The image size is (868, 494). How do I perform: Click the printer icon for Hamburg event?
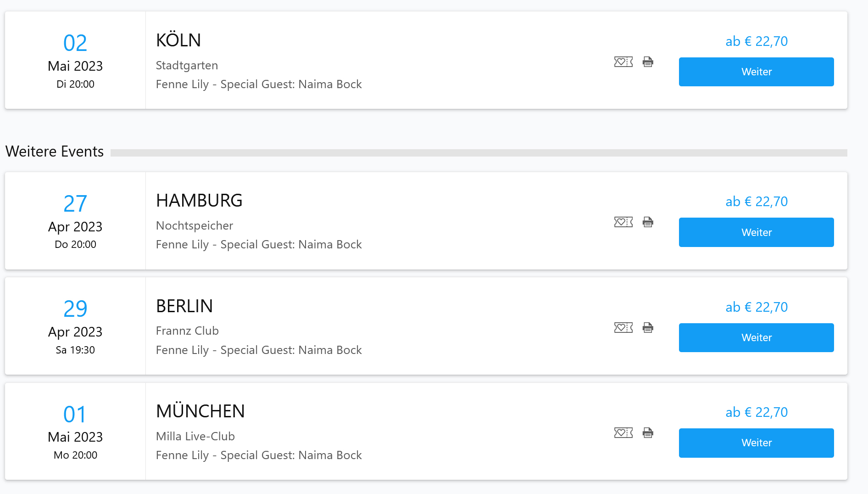coord(648,222)
